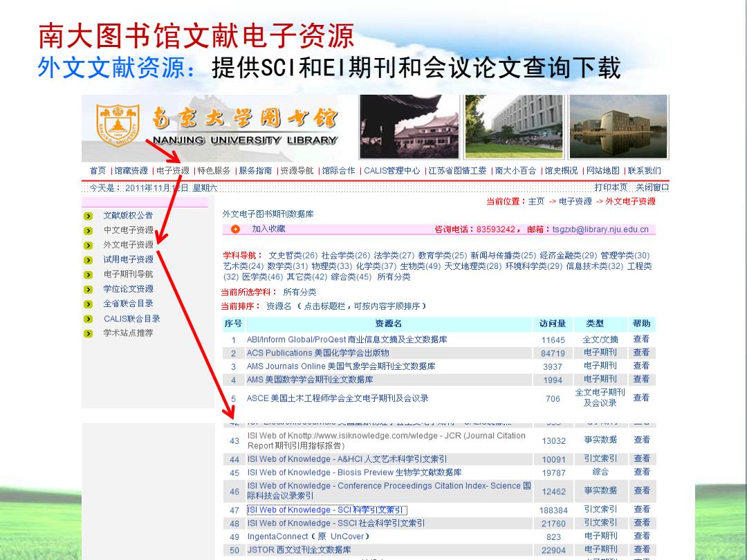747x560 pixels.
Task: Open ACS Publications 美国化学学会出版物 link
Action: [x=317, y=353]
